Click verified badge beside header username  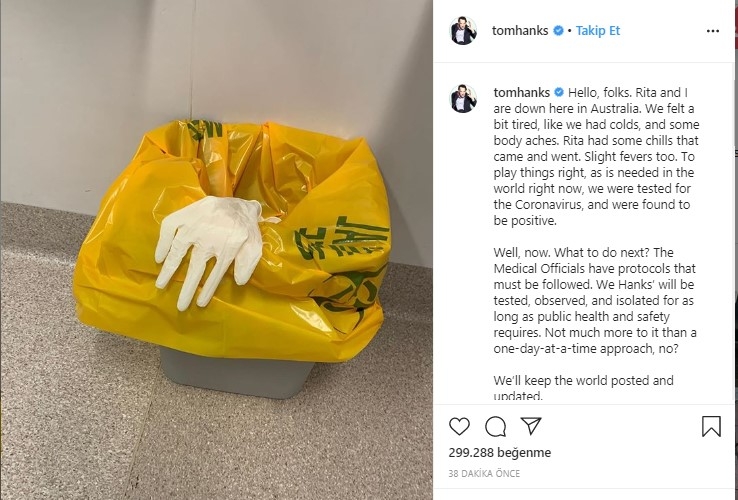pyautogui.click(x=558, y=31)
